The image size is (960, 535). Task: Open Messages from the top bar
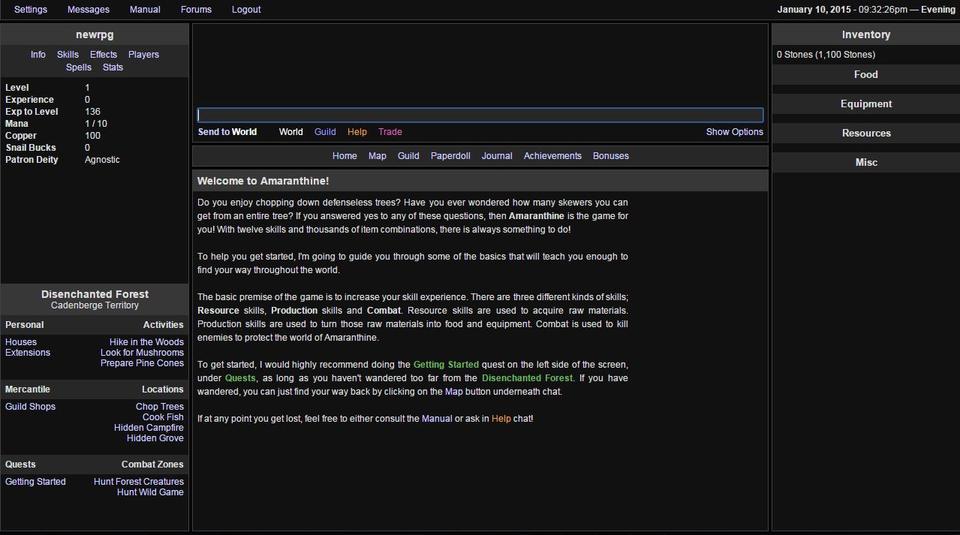pyautogui.click(x=88, y=10)
